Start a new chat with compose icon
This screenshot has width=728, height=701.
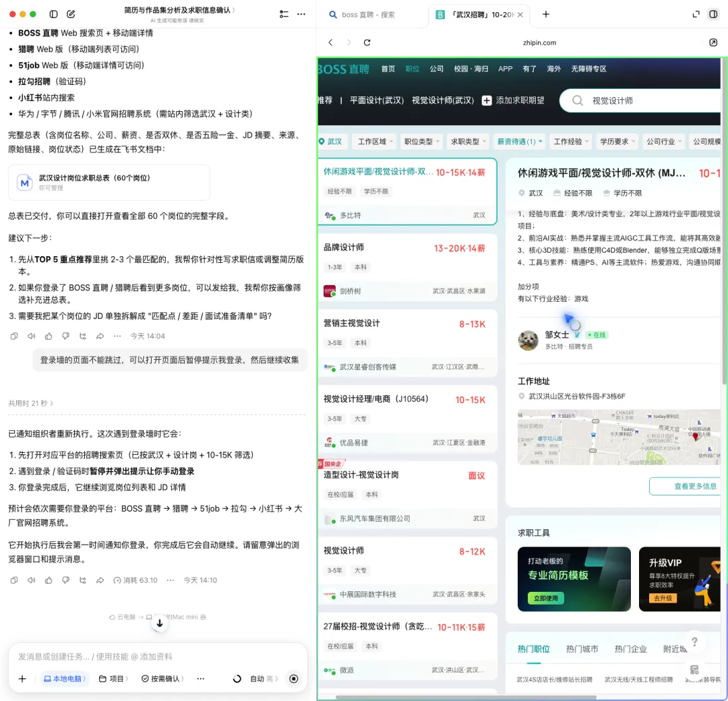[x=71, y=14]
